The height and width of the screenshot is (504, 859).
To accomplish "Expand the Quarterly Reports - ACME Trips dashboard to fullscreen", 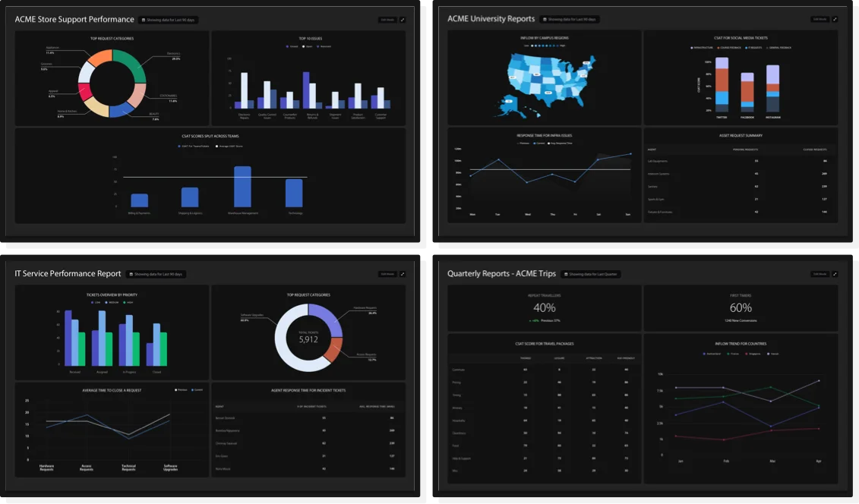I will tap(835, 274).
